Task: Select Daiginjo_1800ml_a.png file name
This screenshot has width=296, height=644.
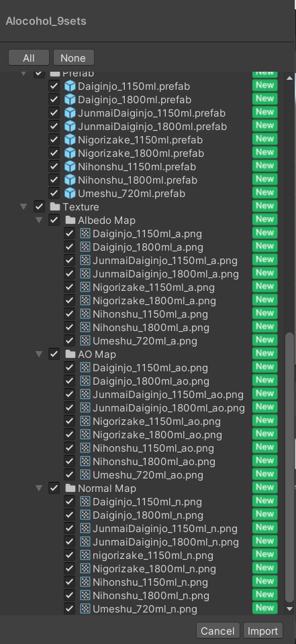Action: 148,247
